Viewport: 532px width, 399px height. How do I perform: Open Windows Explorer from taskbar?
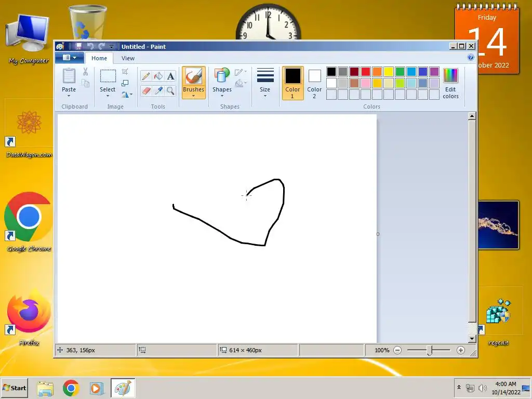click(x=45, y=389)
